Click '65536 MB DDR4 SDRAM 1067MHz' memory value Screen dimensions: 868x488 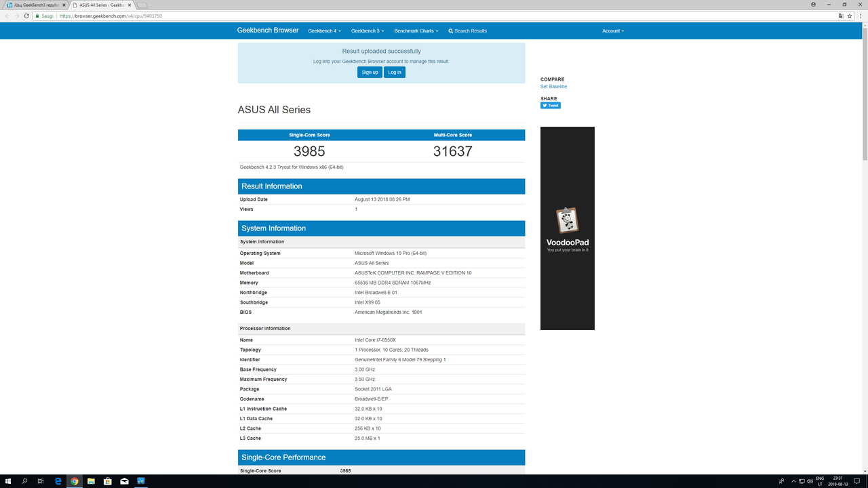(393, 283)
